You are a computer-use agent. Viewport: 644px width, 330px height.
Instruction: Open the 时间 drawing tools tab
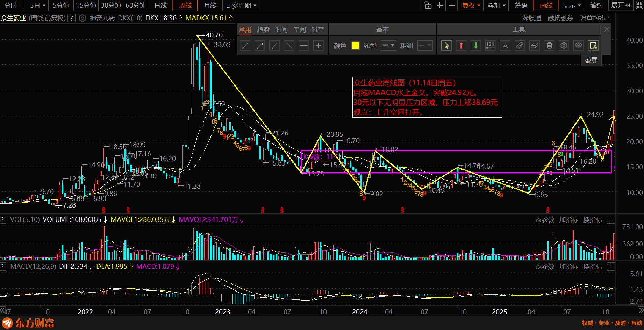click(x=281, y=30)
